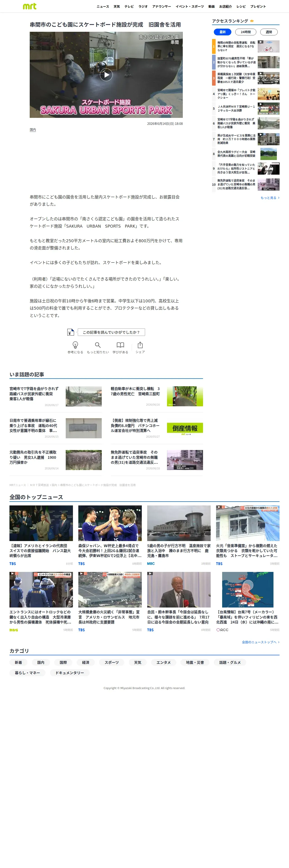Click the 国内 tag below the video
This screenshot has height=868, width=289.
[33, 130]
